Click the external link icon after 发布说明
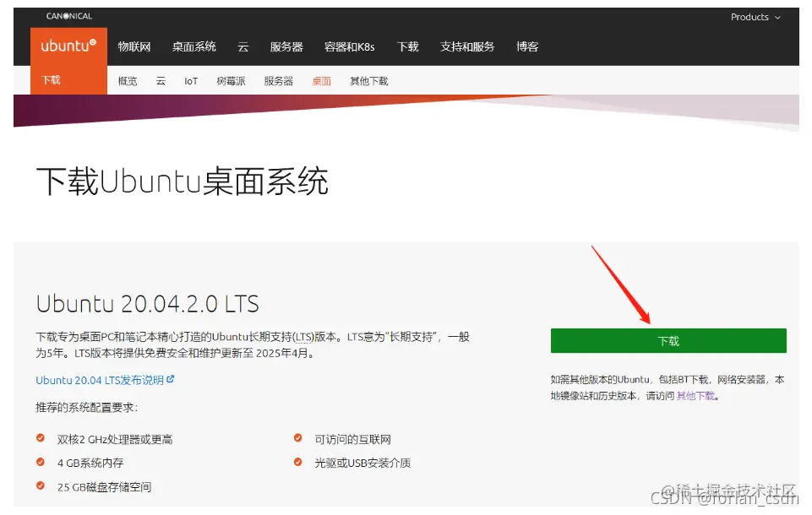Image resolution: width=812 pixels, height=515 pixels. tap(171, 379)
